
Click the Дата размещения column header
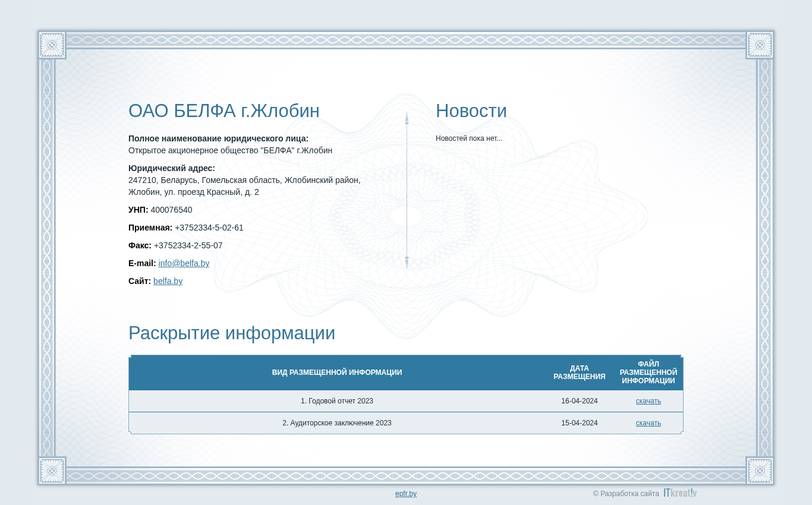click(x=580, y=373)
